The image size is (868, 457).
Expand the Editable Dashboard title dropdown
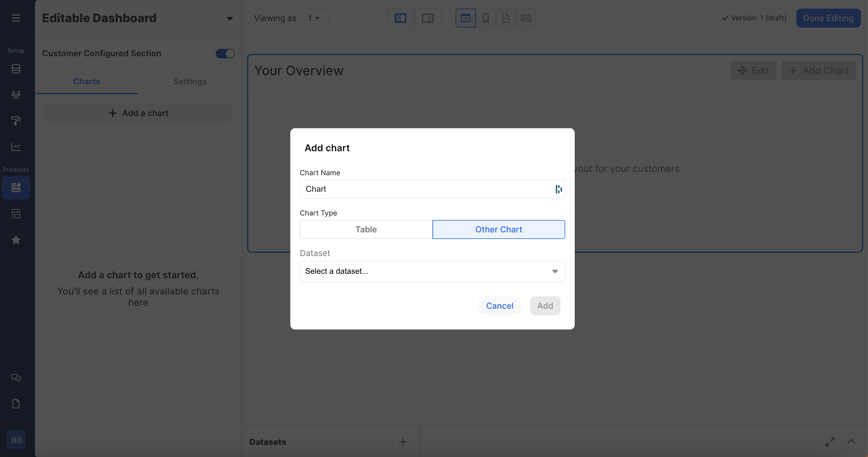[x=230, y=19]
